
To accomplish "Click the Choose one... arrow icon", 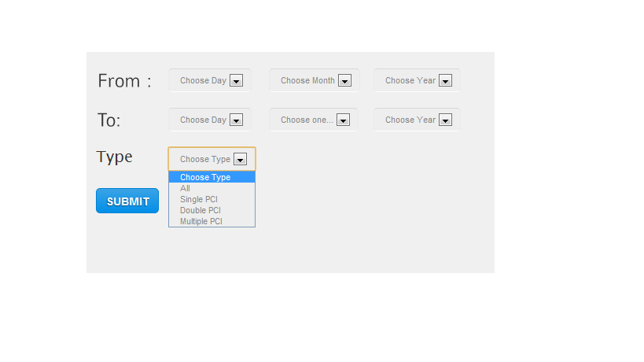I will [x=343, y=120].
